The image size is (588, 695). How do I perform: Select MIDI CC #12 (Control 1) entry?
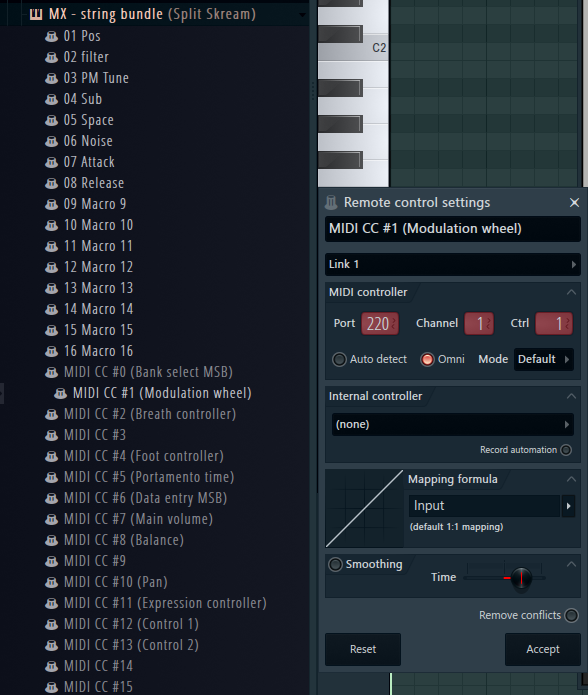click(131, 624)
